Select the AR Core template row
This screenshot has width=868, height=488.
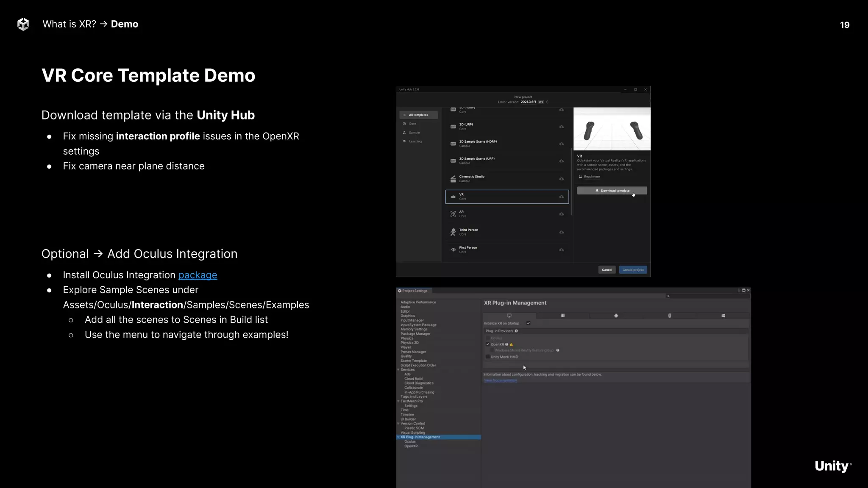point(507,214)
